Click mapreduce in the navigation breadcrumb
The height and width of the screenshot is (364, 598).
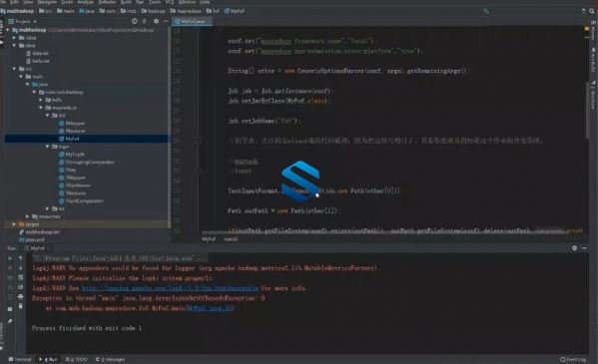(x=186, y=11)
